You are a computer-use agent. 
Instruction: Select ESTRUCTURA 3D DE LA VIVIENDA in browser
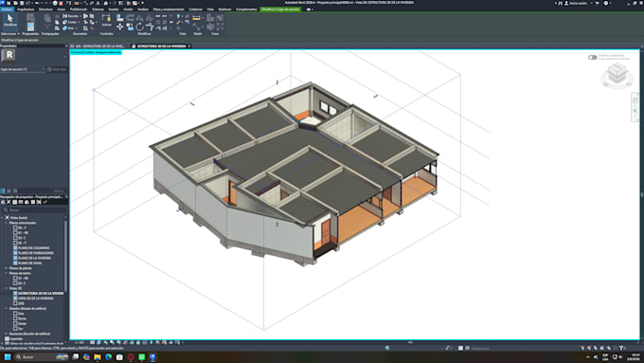41,293
